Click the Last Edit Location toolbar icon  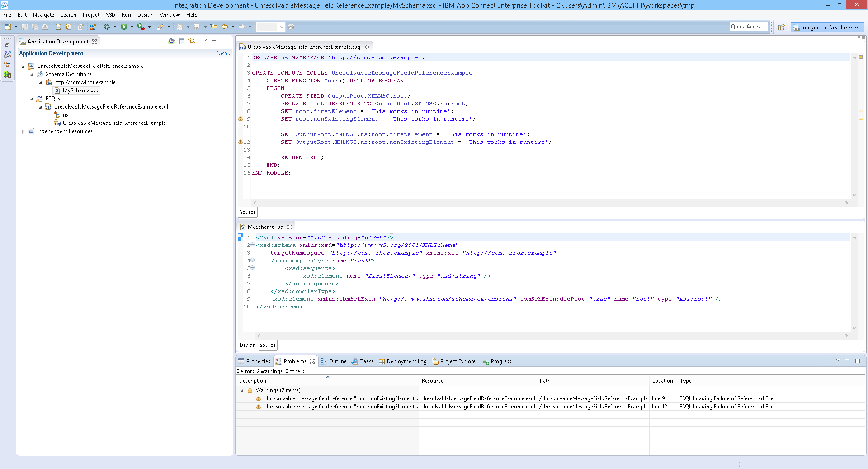(214, 27)
